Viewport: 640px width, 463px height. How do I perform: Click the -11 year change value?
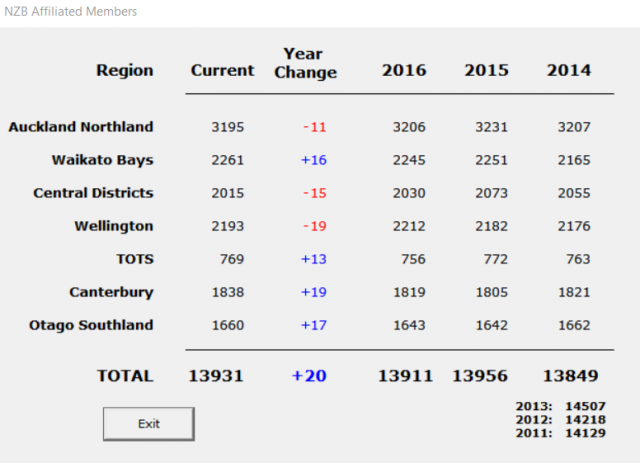point(315,127)
